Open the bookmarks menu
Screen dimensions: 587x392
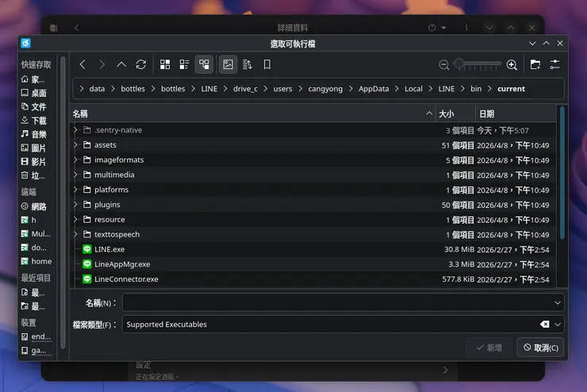coord(267,64)
